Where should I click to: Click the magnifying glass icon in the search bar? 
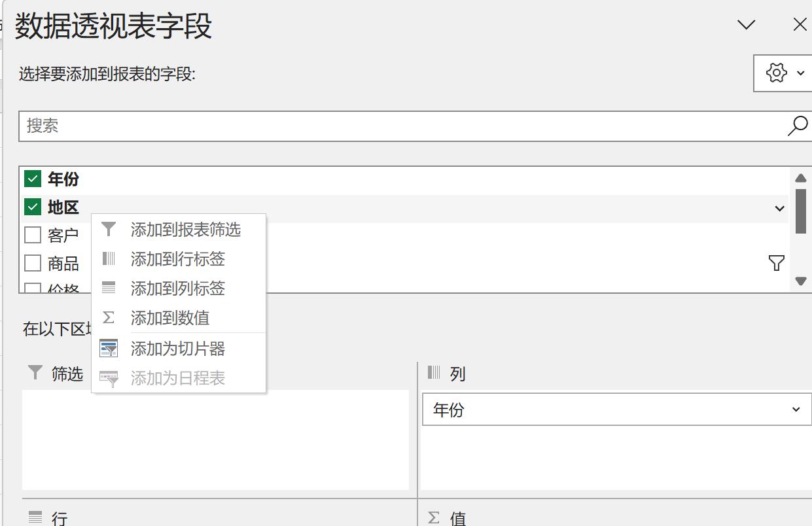point(796,125)
